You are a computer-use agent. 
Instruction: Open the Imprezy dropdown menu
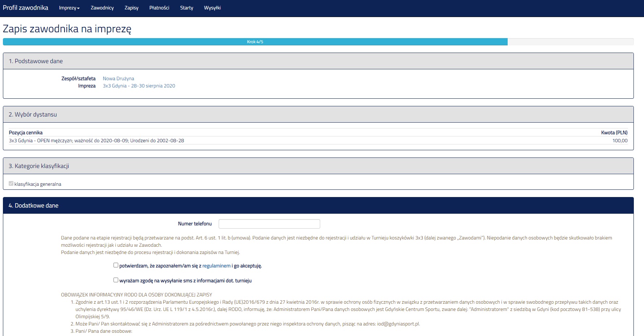[69, 8]
